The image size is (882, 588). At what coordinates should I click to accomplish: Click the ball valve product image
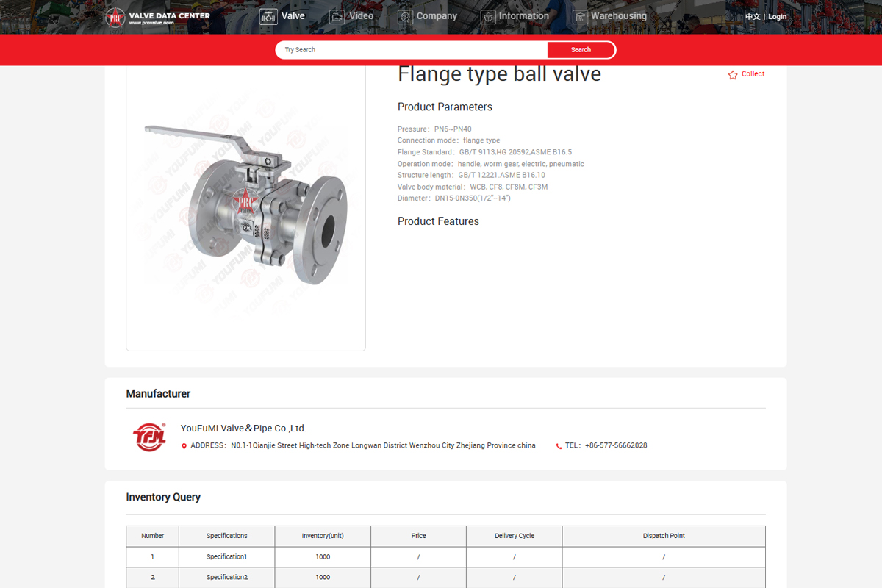[245, 207]
